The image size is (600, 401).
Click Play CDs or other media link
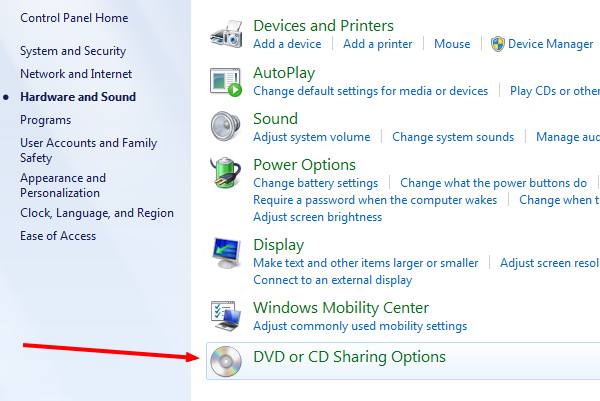point(555,91)
